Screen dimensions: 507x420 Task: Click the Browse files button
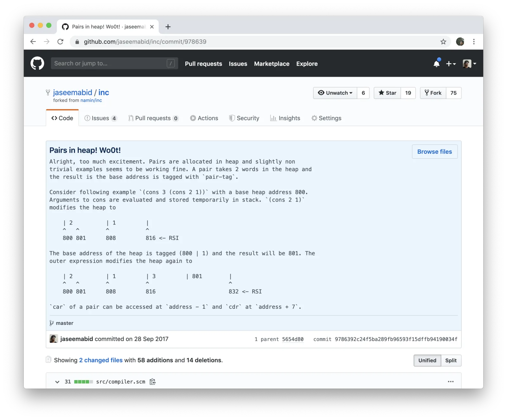(x=434, y=152)
